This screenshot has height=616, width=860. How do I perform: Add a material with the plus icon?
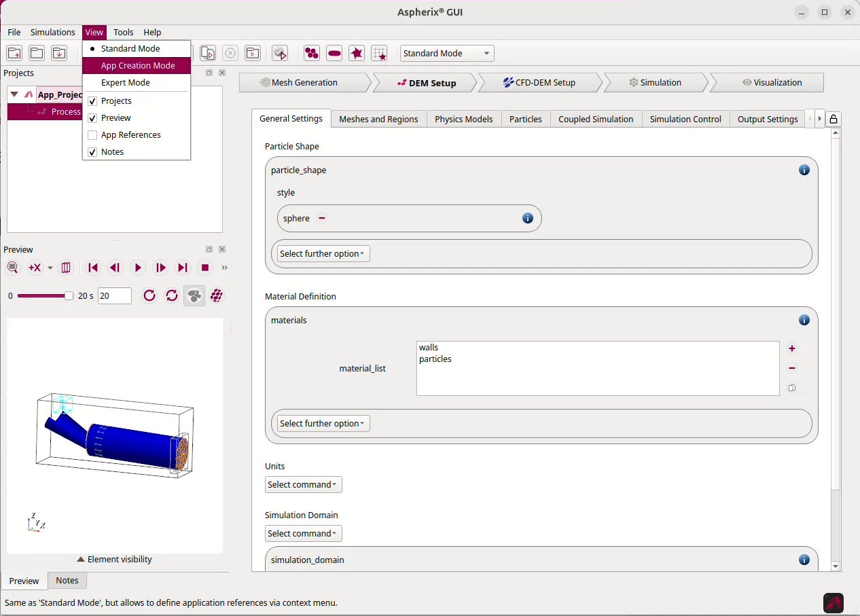point(792,348)
